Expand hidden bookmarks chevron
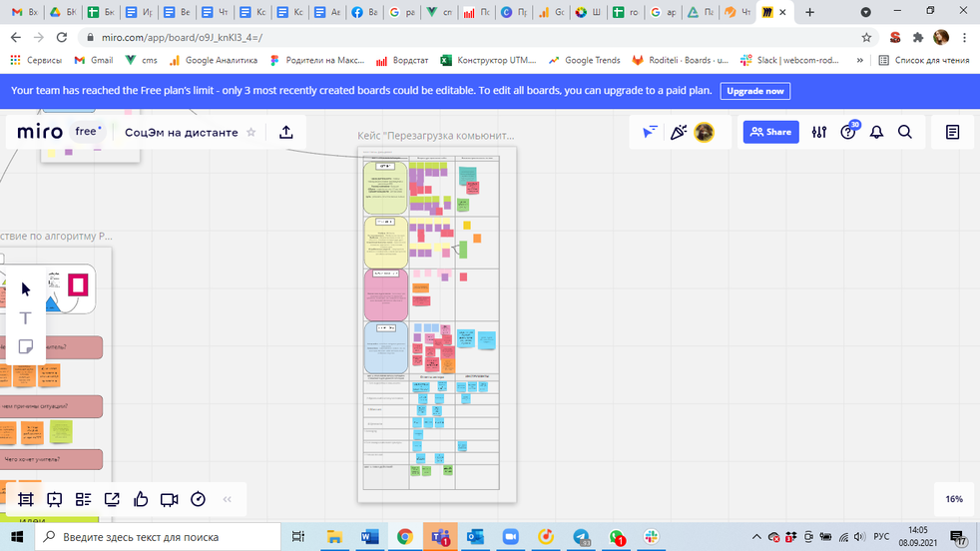The height and width of the screenshot is (551, 980). point(860,60)
